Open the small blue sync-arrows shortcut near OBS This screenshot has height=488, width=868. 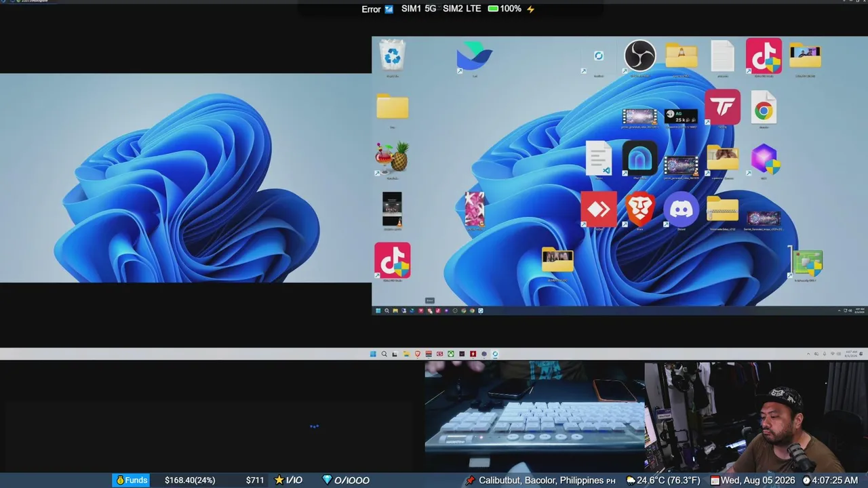(599, 56)
